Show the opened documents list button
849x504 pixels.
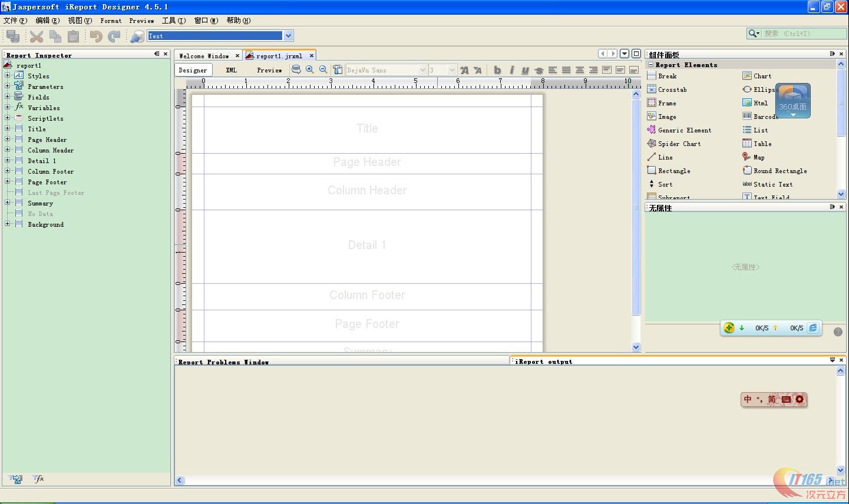(625, 54)
